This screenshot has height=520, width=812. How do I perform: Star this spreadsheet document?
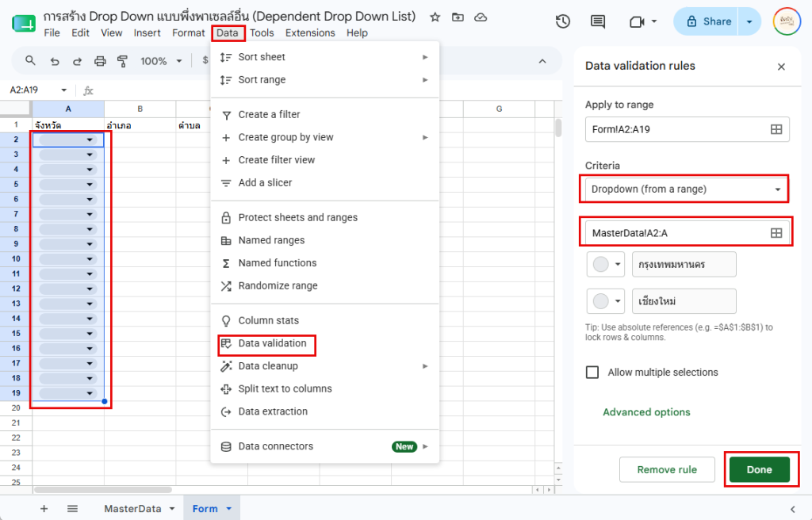(435, 17)
